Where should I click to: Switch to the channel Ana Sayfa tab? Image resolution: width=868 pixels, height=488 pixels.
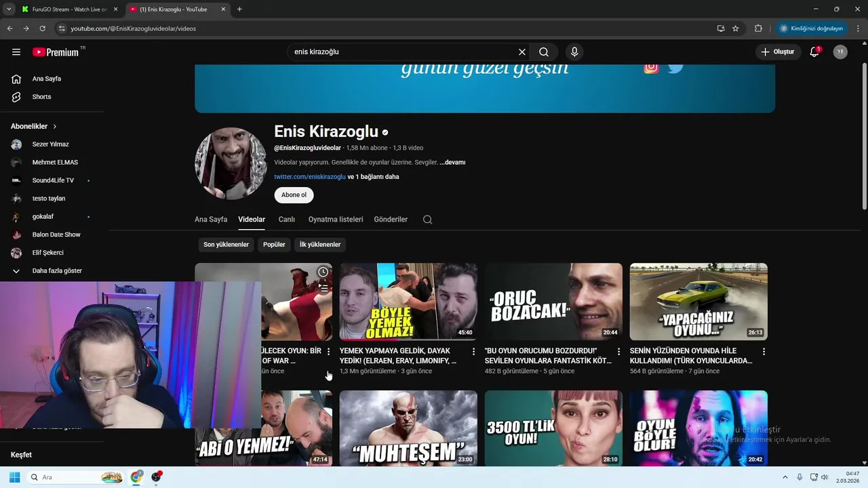click(x=211, y=220)
